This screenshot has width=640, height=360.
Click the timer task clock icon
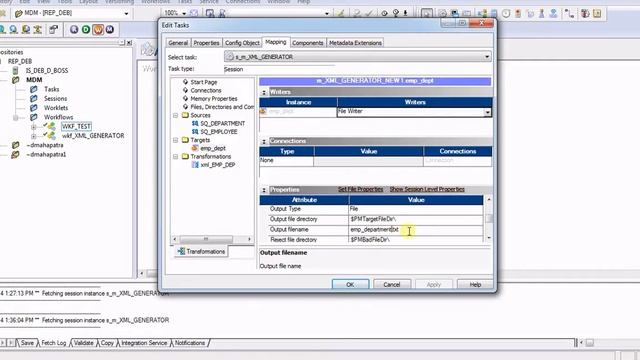click(x=506, y=13)
